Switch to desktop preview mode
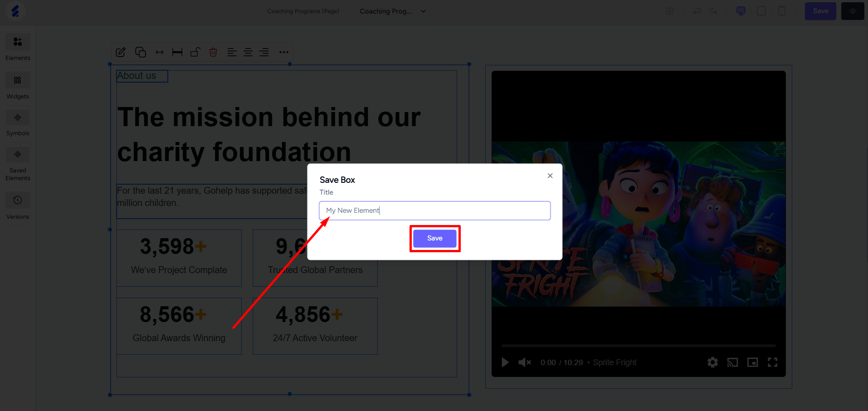The height and width of the screenshot is (411, 868). click(741, 11)
